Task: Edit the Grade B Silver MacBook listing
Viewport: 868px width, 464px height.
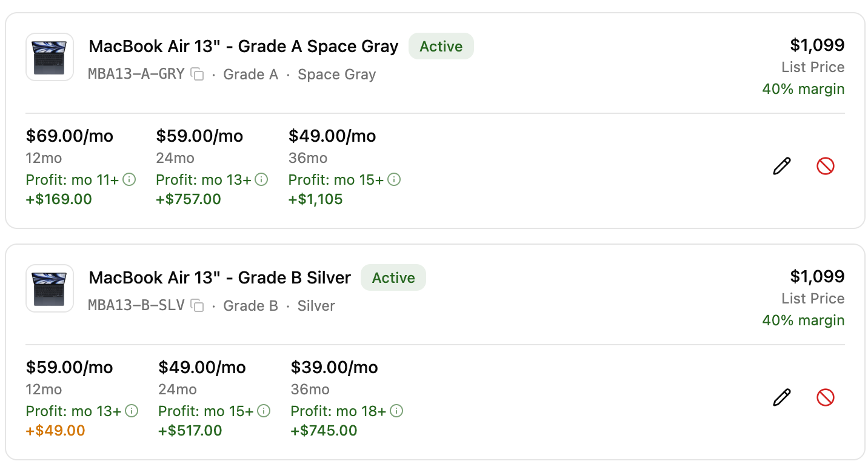Action: pyautogui.click(x=782, y=397)
